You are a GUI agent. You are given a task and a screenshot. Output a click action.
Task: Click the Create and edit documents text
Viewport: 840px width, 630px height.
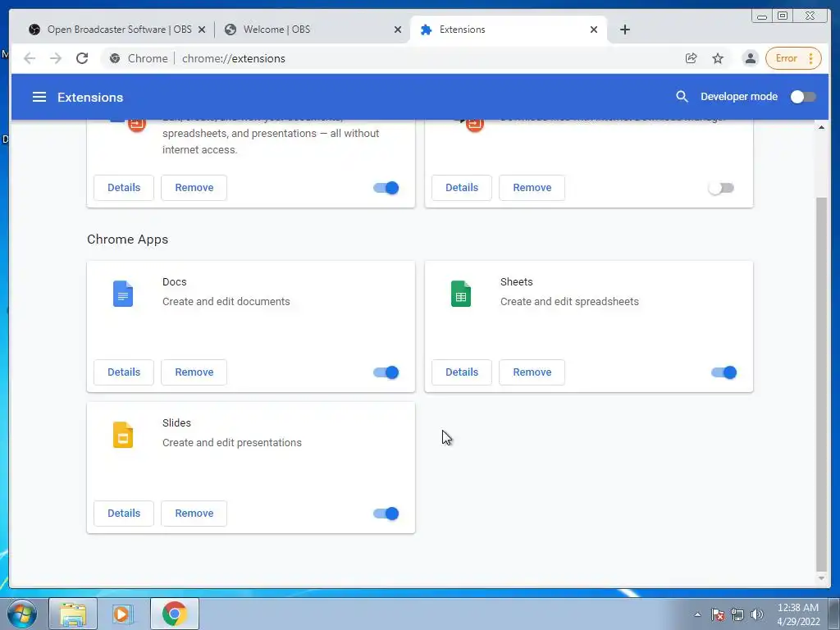pos(226,302)
